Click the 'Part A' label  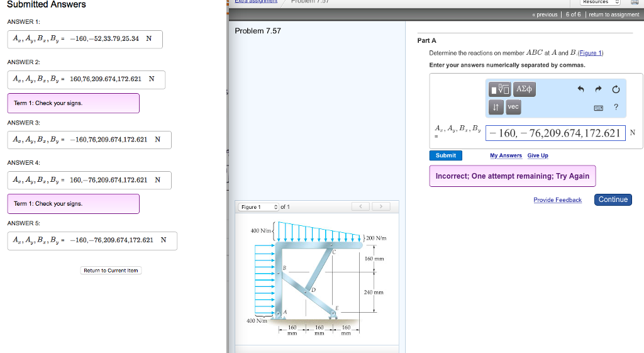[427, 40]
